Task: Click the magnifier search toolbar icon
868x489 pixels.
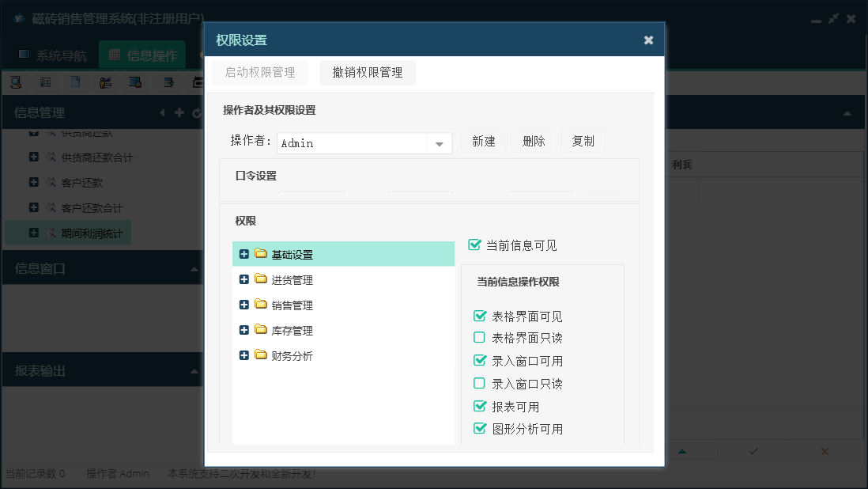Action: 16,81
